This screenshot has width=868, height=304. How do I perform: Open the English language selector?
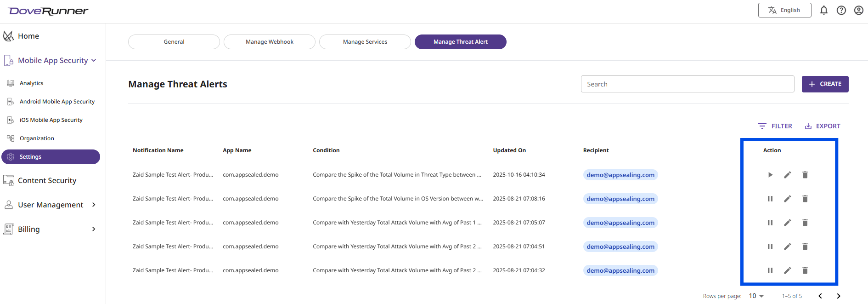pyautogui.click(x=785, y=10)
